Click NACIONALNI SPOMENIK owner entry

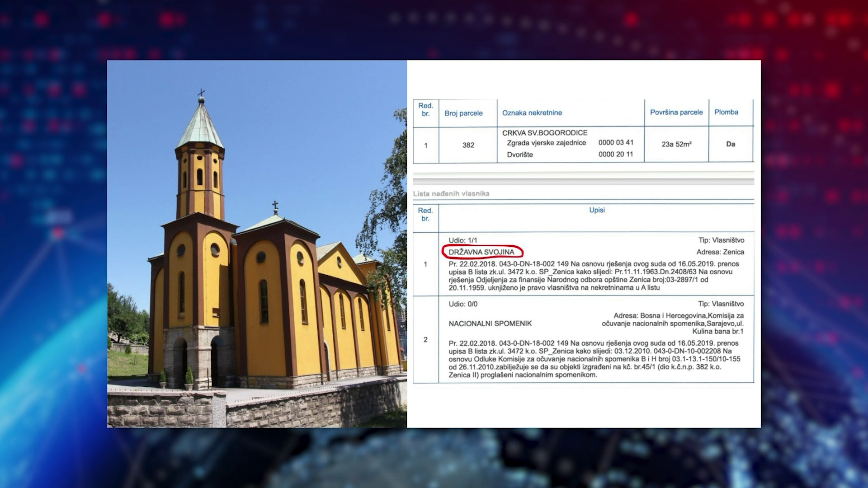490,324
